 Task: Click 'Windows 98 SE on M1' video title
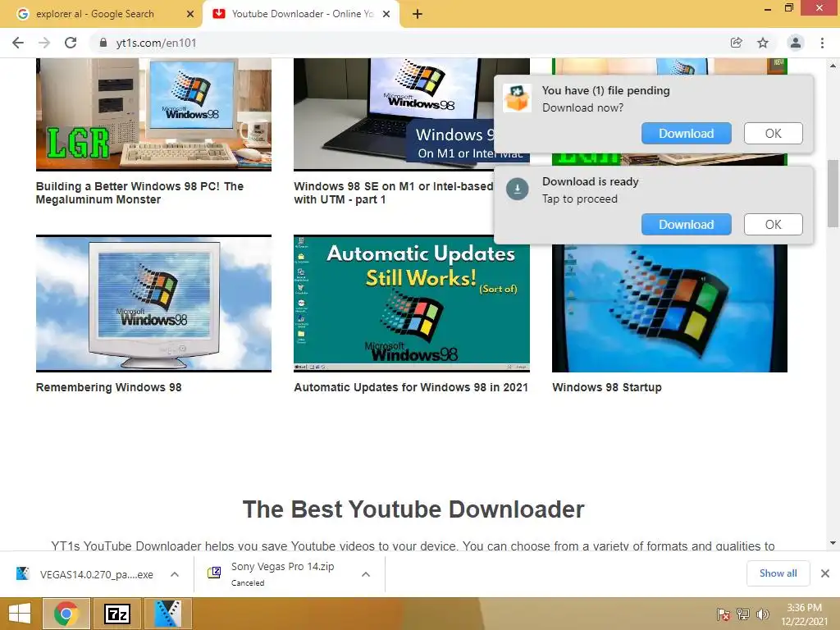(393, 193)
